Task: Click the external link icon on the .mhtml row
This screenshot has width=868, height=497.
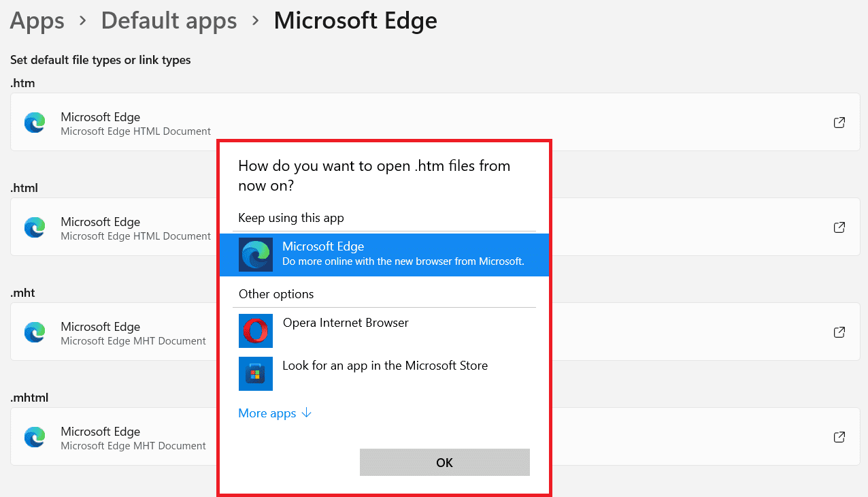Action: [x=839, y=437]
